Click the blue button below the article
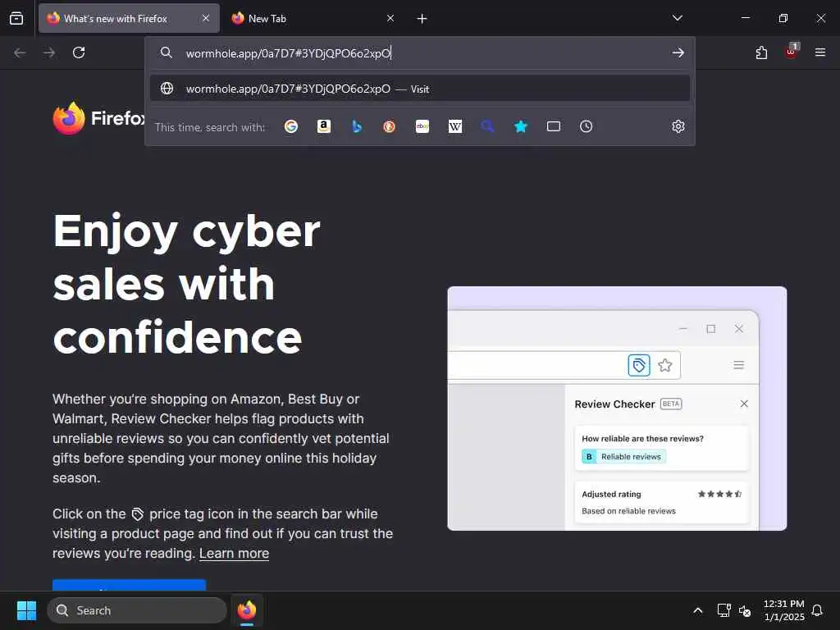The width and height of the screenshot is (840, 630). point(129,585)
